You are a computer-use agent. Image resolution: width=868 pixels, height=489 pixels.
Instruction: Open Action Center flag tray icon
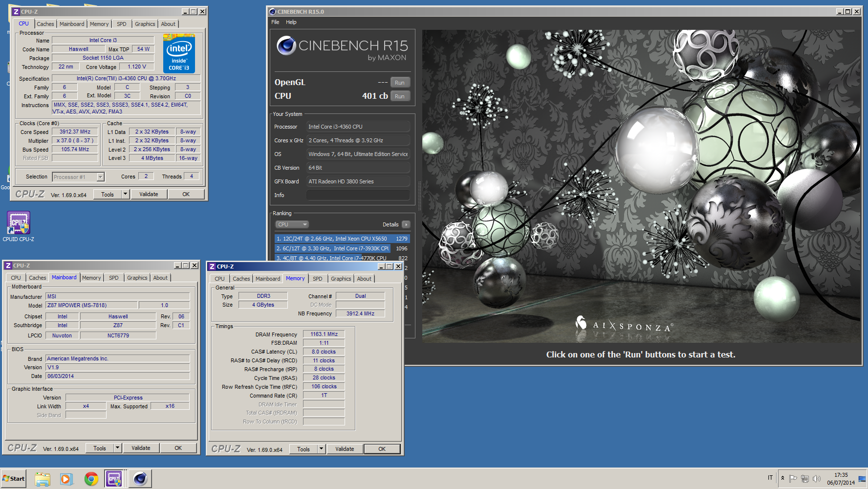tap(793, 478)
